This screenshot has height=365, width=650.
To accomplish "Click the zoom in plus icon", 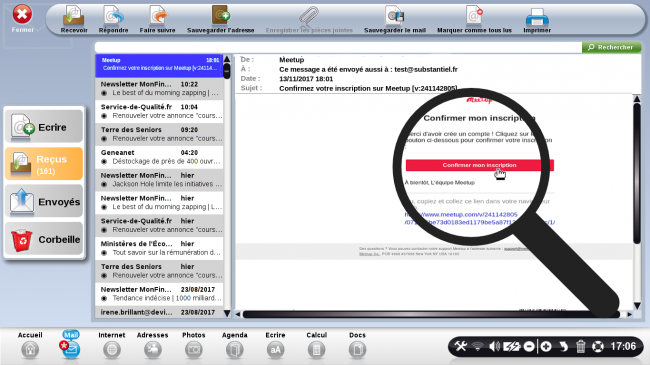I will click(546, 346).
